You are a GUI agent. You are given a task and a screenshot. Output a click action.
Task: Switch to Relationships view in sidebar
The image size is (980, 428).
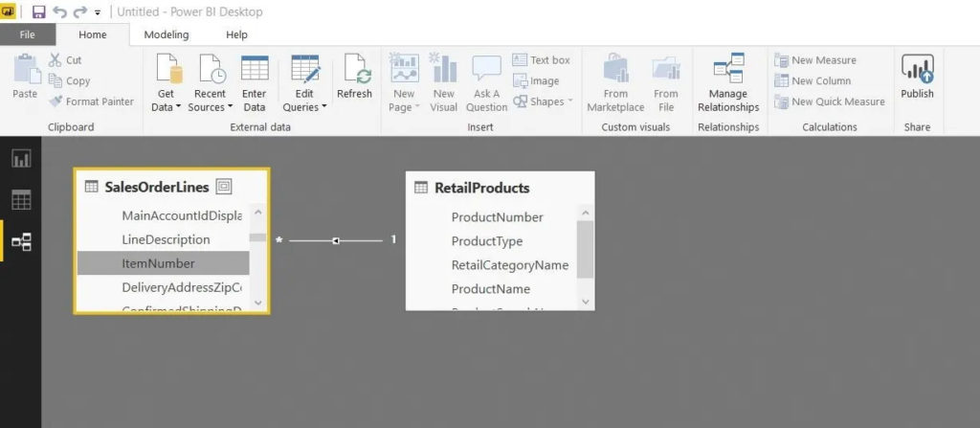click(21, 241)
